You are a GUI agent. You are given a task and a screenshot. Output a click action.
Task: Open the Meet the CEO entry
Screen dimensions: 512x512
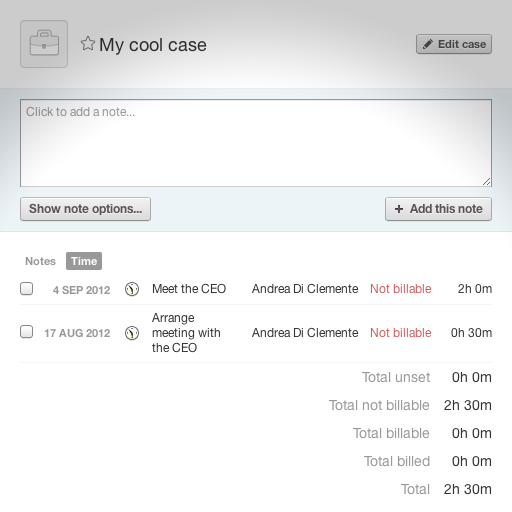pyautogui.click(x=189, y=289)
